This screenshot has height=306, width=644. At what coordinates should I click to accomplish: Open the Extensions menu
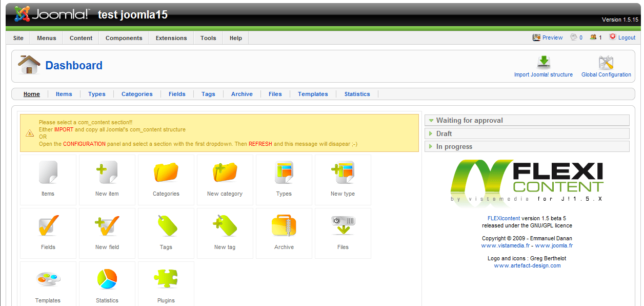[171, 38]
